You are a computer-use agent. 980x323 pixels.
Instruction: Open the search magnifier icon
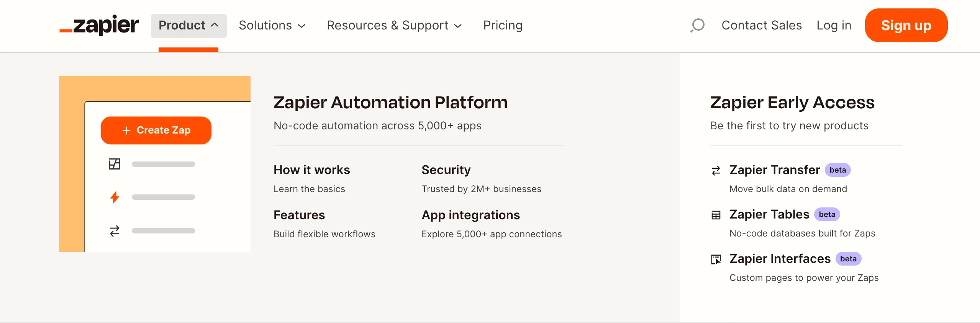click(697, 25)
